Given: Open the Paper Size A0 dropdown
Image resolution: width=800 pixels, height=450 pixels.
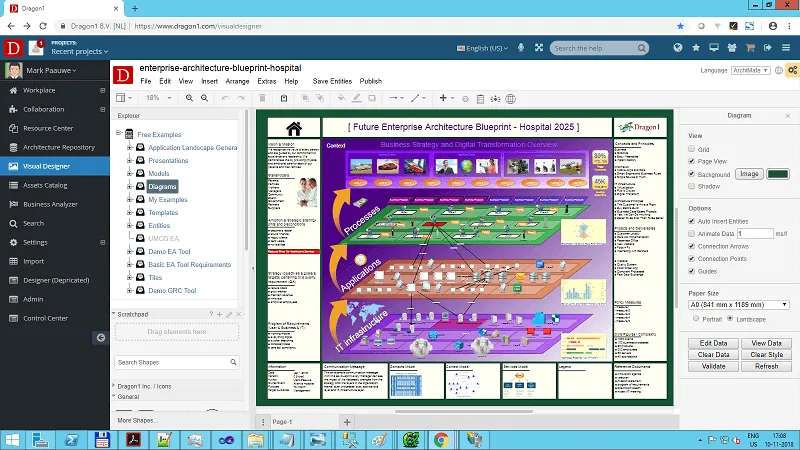Looking at the screenshot, I should 738,305.
